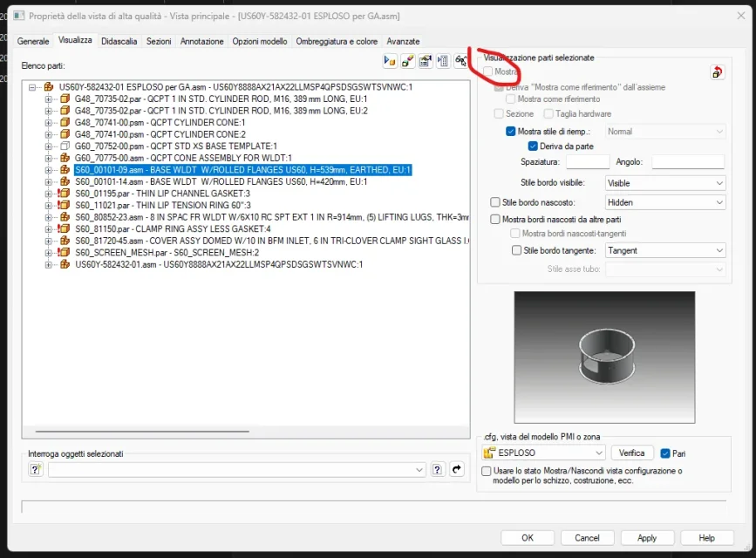This screenshot has height=558, width=756.
Task: Click the horizontal scrollbar of the parts list
Action: [x=142, y=432]
